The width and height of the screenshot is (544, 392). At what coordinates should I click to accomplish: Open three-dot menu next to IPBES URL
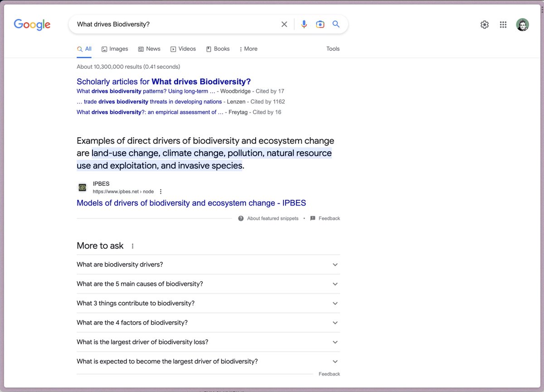click(160, 192)
